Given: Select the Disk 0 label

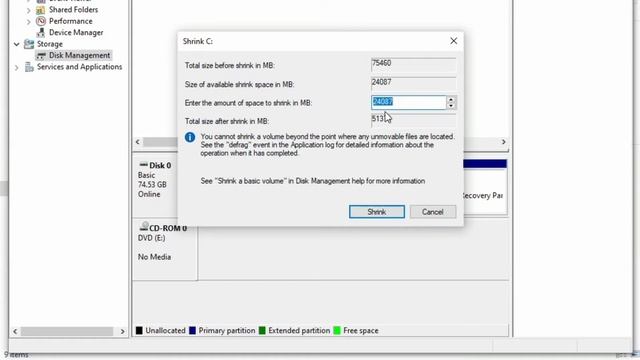Looking at the screenshot, I should pos(160,165).
